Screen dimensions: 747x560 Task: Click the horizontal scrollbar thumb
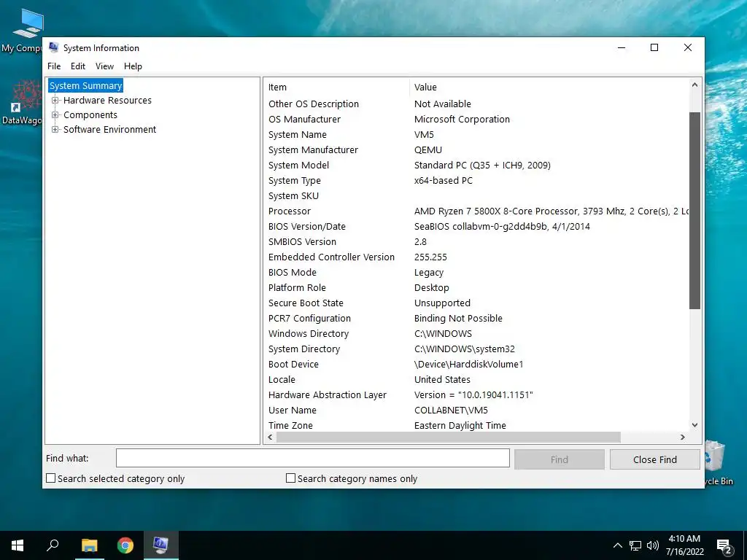pyautogui.click(x=449, y=437)
